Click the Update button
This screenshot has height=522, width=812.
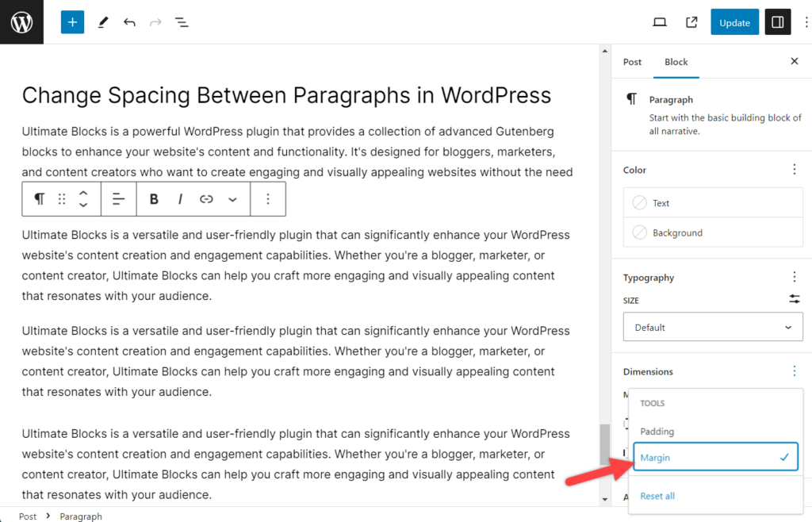coord(733,21)
